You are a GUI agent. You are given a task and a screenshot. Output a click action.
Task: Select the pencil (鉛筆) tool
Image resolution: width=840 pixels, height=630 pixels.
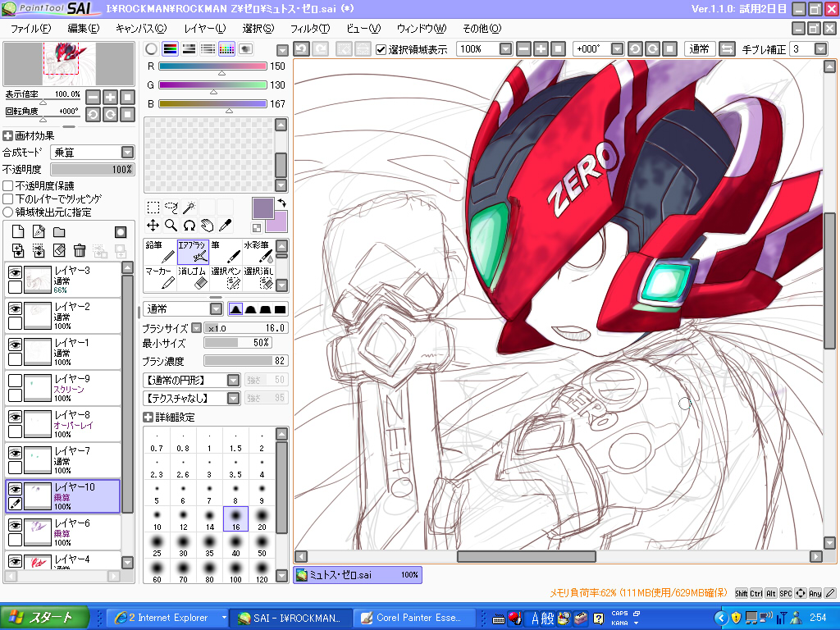click(160, 251)
